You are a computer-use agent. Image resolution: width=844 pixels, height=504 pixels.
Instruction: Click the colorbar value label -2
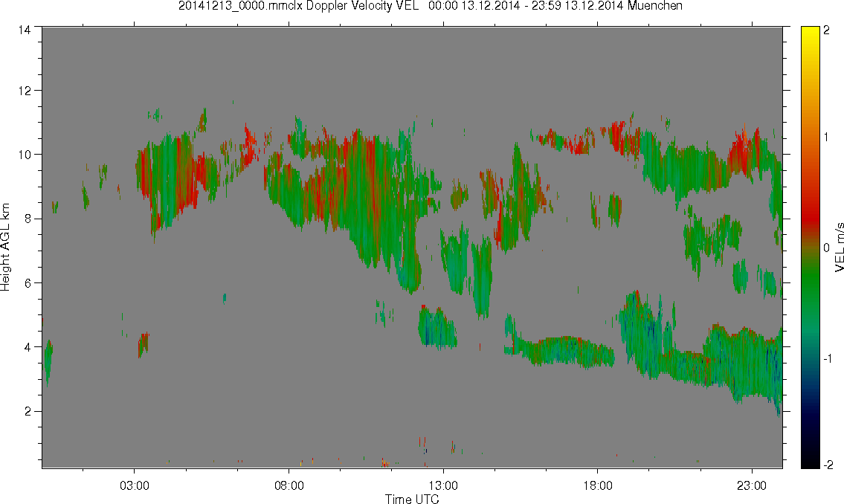click(x=828, y=465)
